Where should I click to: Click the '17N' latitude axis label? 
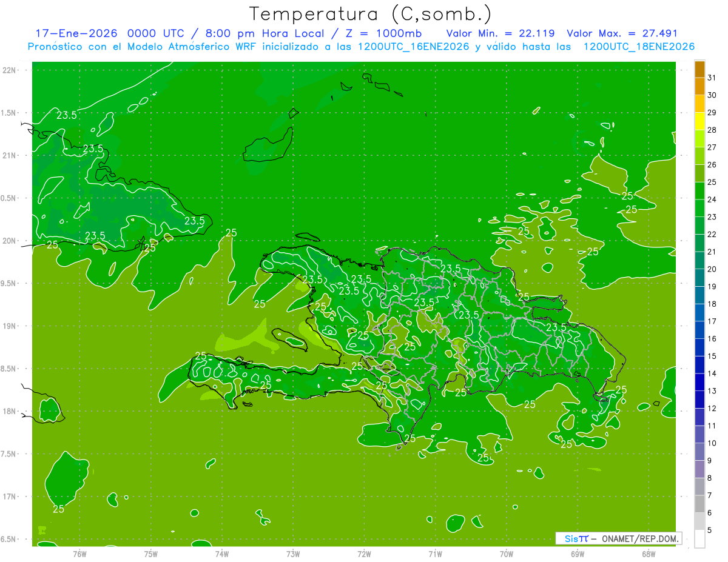tap(10, 497)
